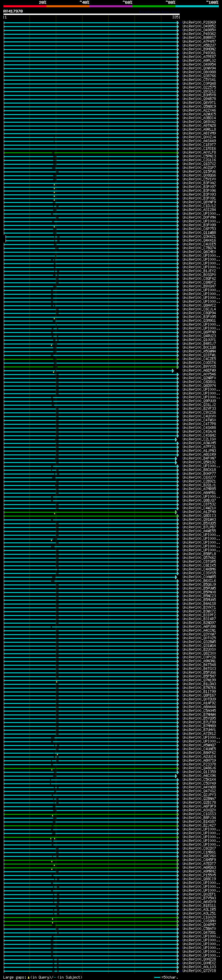The width and height of the screenshot is (222, 980).
Task: Click the UniRef100_A7EDT7 entry
Action: pos(199,864)
